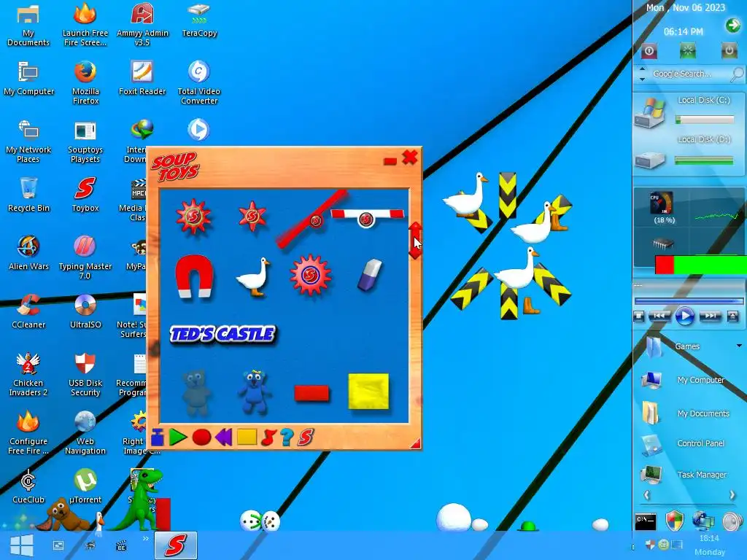Open Souptoys Playsets desktop shortcut
Viewport: 747px width, 560px height.
tap(85, 141)
